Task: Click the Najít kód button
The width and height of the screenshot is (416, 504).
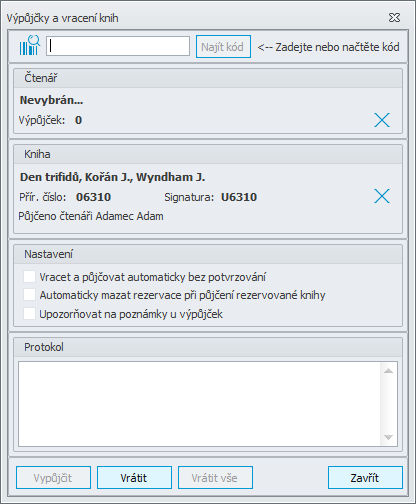Action: [223, 47]
